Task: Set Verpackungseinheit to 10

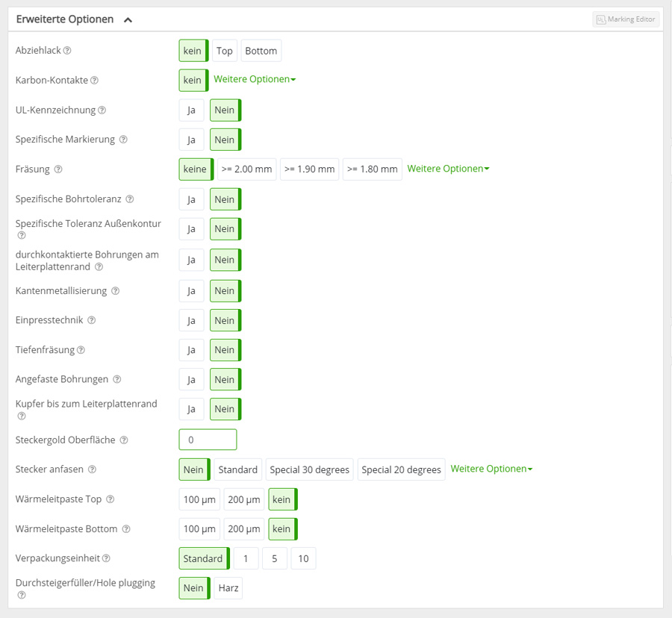Action: click(x=303, y=558)
